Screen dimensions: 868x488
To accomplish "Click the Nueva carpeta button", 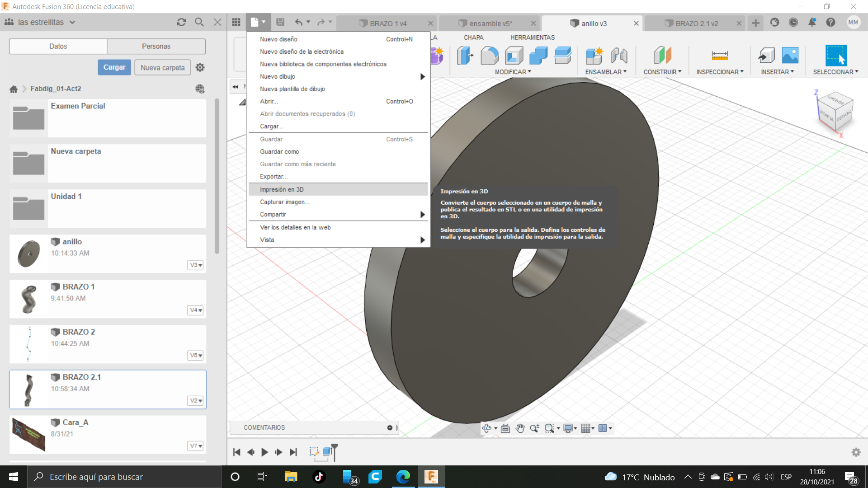I will point(162,67).
